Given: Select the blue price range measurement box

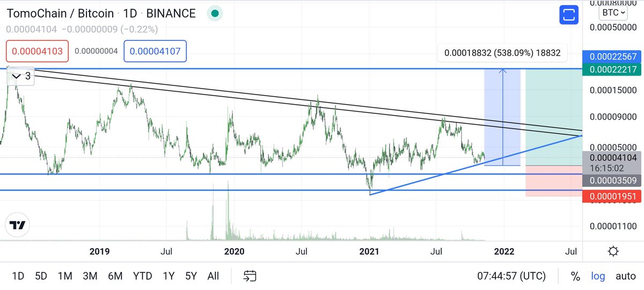Looking at the screenshot, I should coord(502,117).
